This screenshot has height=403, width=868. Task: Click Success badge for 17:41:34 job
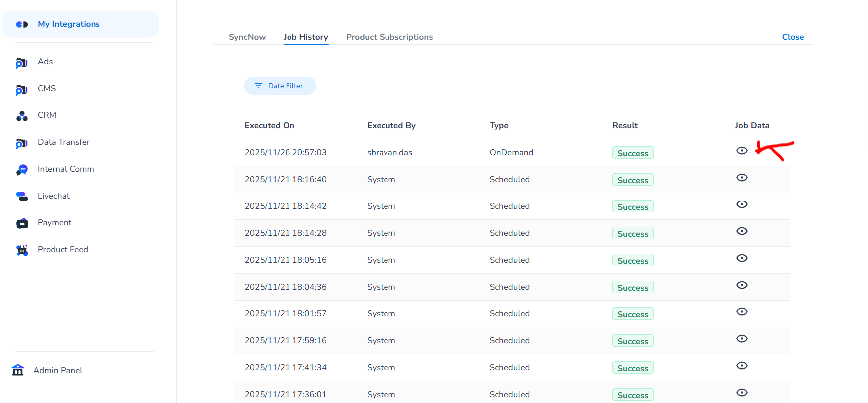[x=633, y=368]
